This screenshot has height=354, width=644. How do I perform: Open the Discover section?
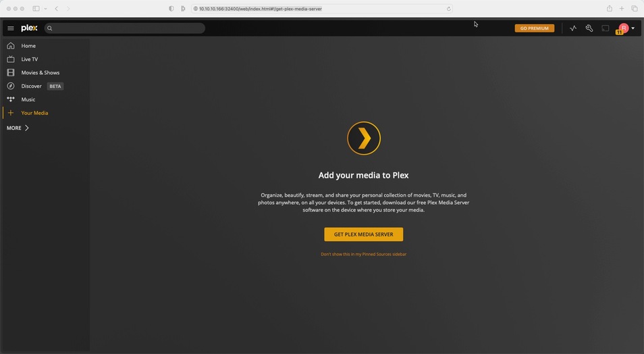31,86
